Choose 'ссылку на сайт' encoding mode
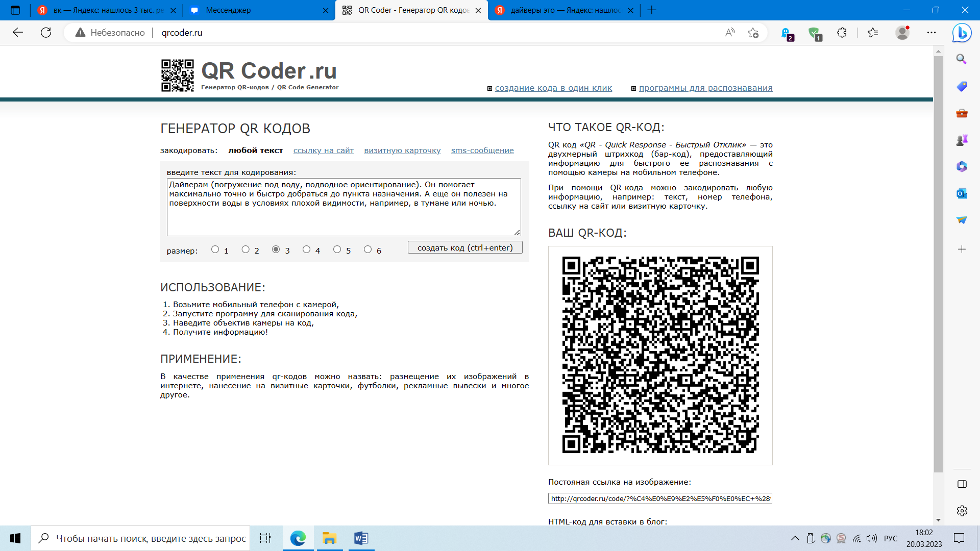Viewport: 980px width, 551px height. pyautogui.click(x=324, y=151)
